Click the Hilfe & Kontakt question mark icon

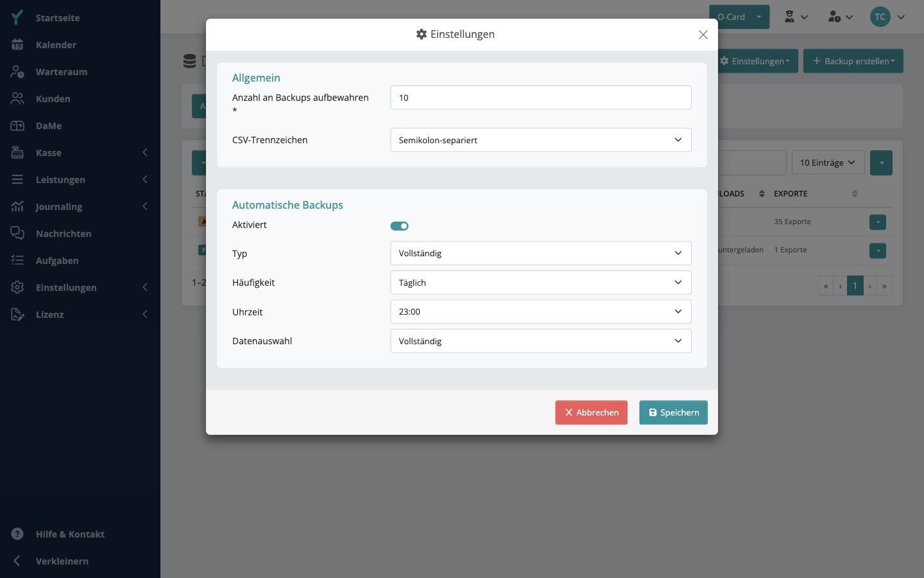pos(17,534)
